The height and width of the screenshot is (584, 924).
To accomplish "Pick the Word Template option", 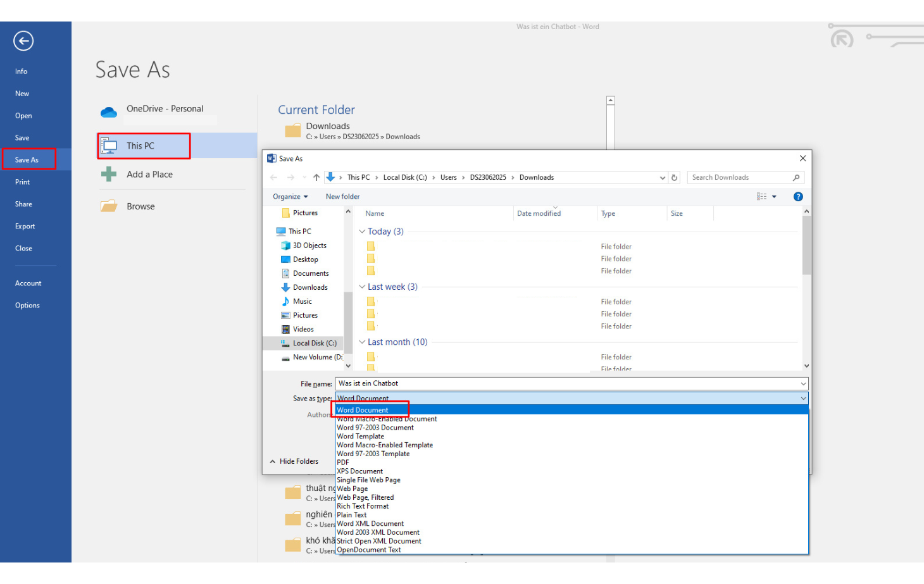I will [x=360, y=437].
